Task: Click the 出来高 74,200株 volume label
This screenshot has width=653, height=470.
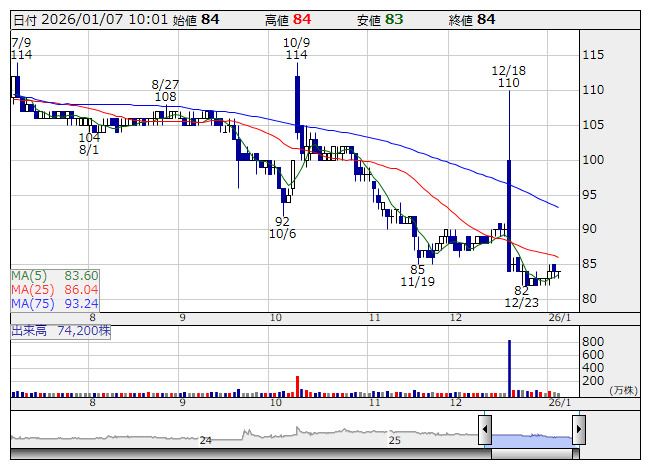Action: coord(61,331)
